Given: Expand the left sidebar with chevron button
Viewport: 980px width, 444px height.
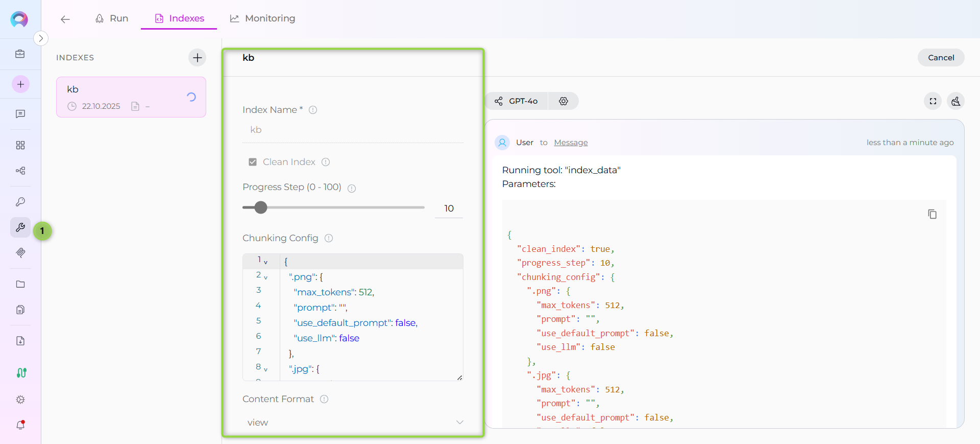Looking at the screenshot, I should (x=41, y=38).
